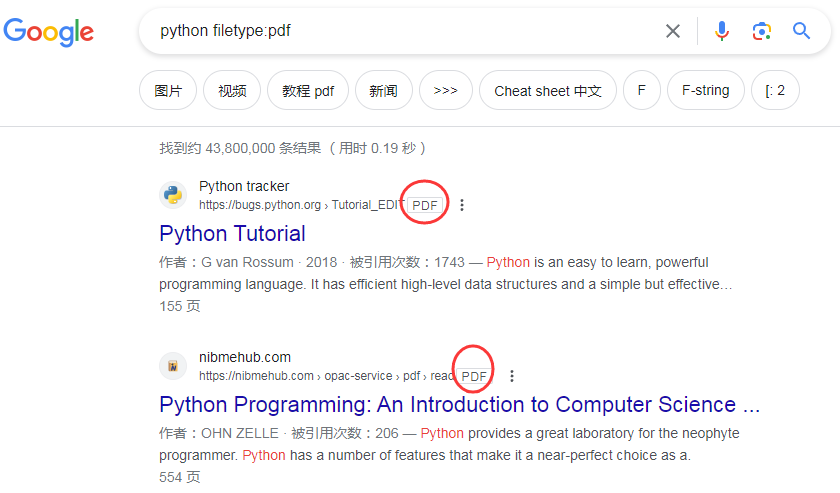Click the Python tracker site name

click(244, 186)
